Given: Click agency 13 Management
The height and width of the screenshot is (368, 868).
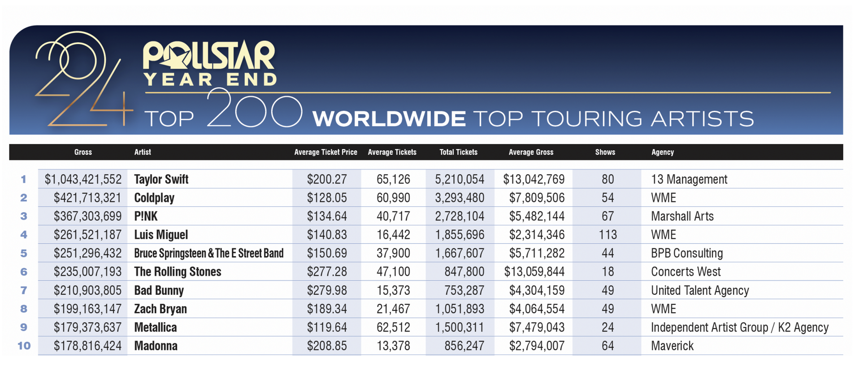Looking at the screenshot, I should tap(689, 180).
